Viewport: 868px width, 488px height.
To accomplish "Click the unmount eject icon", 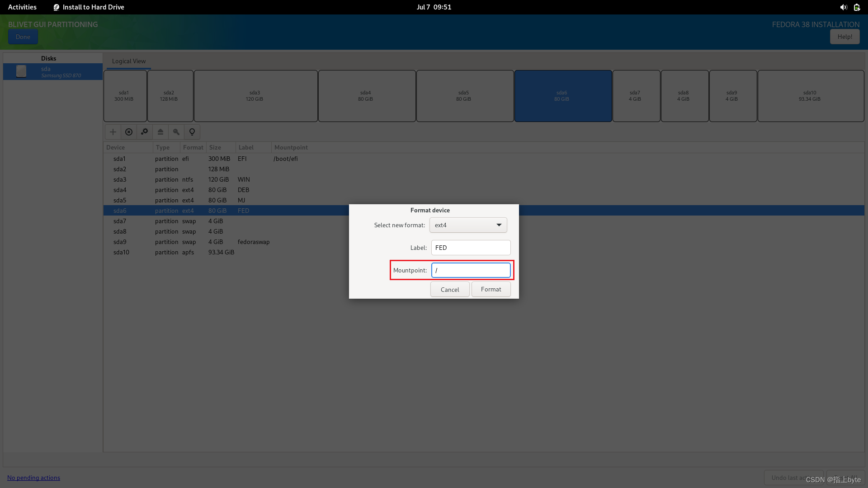I will pyautogui.click(x=160, y=132).
